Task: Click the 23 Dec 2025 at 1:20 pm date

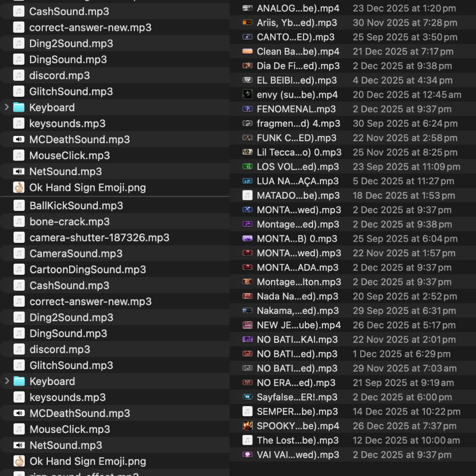Action: [x=404, y=8]
